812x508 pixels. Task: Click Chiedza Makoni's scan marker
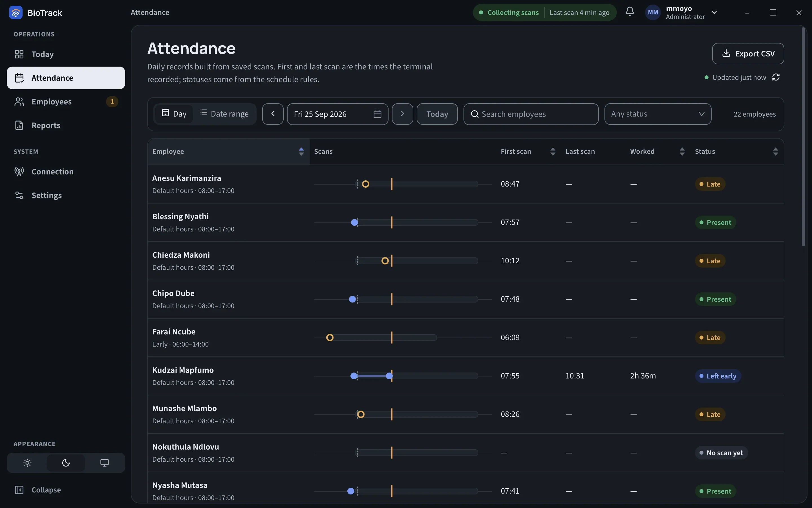385,261
